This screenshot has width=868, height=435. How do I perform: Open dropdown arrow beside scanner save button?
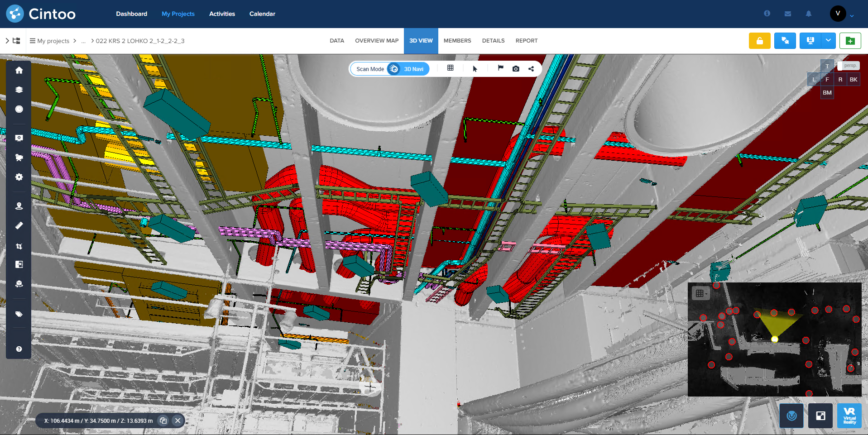pyautogui.click(x=828, y=41)
